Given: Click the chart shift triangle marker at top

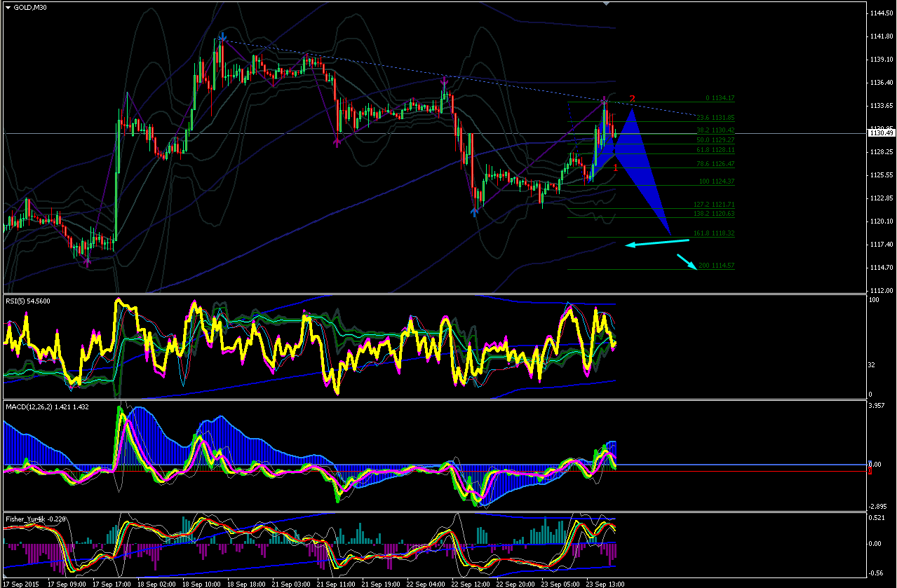Looking at the screenshot, I should [x=607, y=4].
